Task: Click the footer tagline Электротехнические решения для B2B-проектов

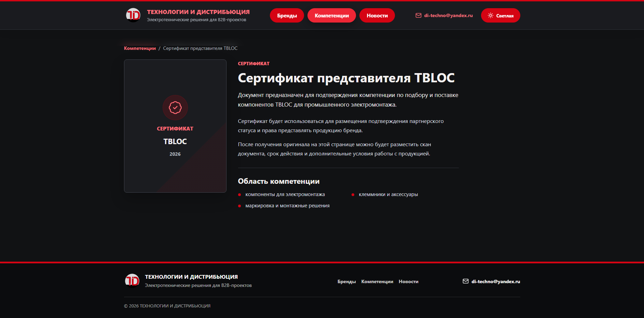Action: (198, 285)
